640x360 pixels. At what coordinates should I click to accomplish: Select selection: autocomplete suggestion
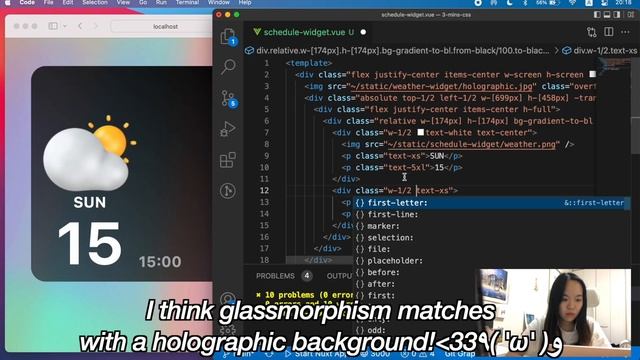click(491, 238)
